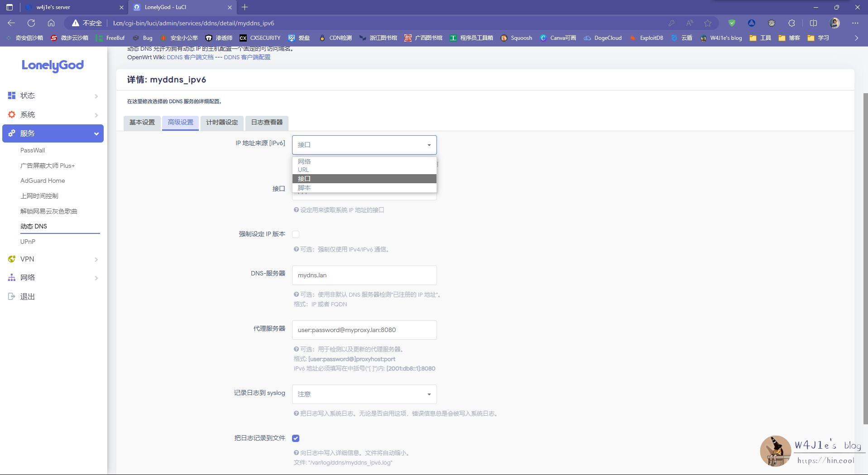Expand the 状态 sidebar menu

(53, 96)
